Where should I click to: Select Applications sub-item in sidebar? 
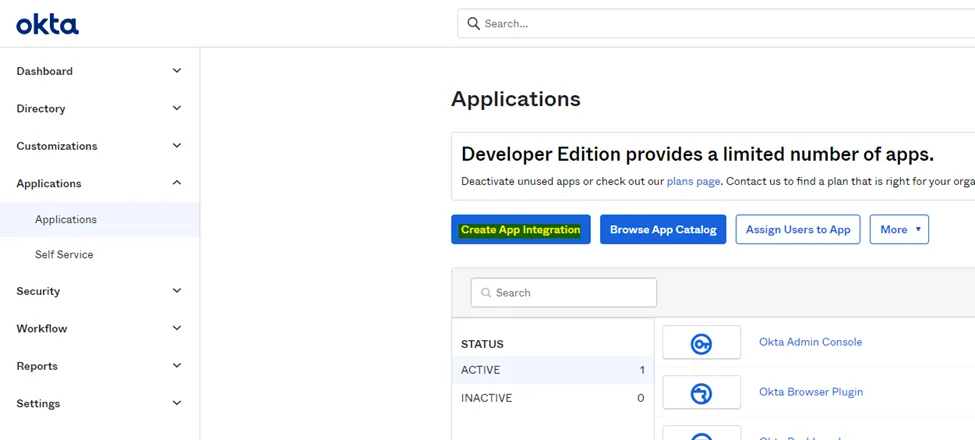tap(99, 219)
